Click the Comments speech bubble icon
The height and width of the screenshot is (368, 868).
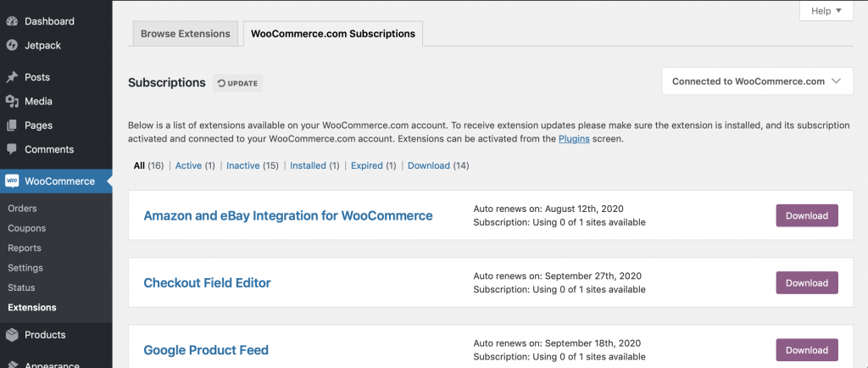coord(12,149)
